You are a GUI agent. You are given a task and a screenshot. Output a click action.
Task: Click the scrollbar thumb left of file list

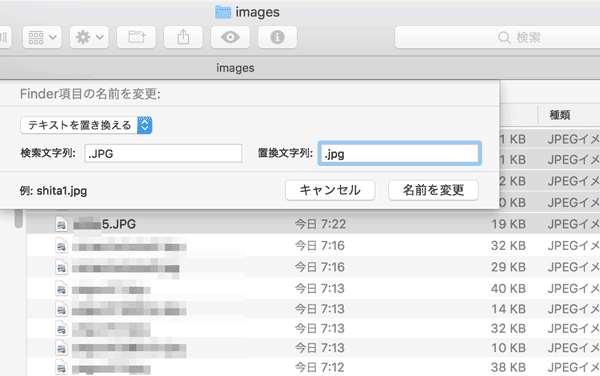click(18, 219)
